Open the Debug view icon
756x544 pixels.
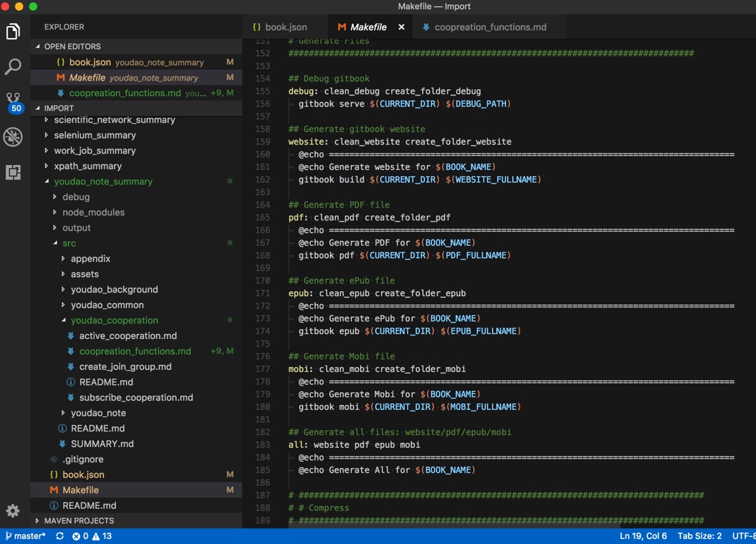[13, 137]
